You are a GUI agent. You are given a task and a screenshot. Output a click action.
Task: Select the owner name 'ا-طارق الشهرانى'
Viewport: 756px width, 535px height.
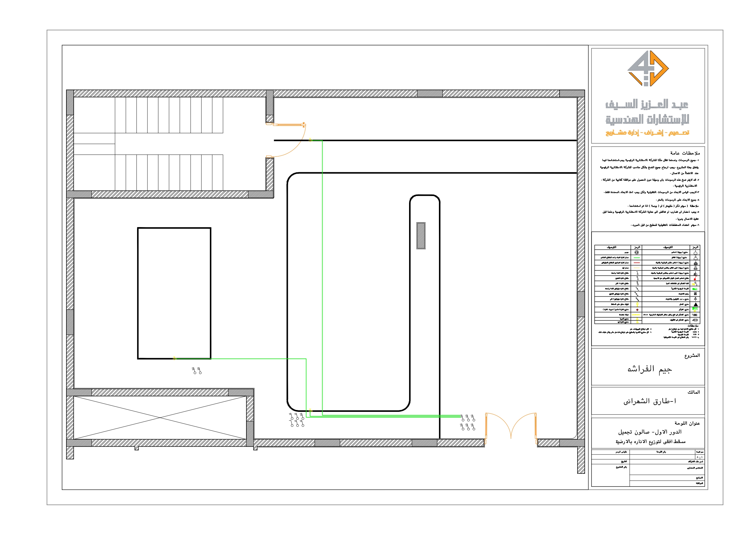(650, 401)
